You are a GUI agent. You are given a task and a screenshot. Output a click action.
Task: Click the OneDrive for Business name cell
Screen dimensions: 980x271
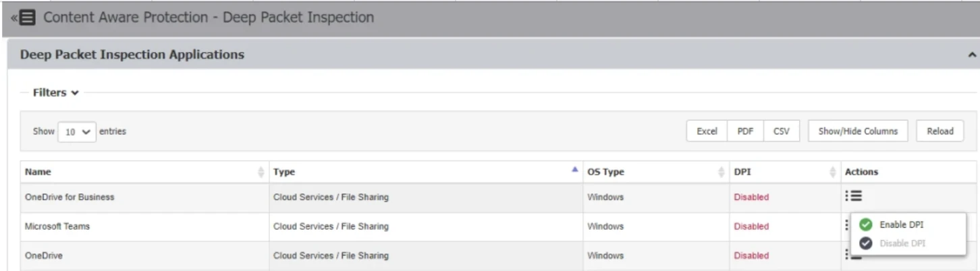144,198
